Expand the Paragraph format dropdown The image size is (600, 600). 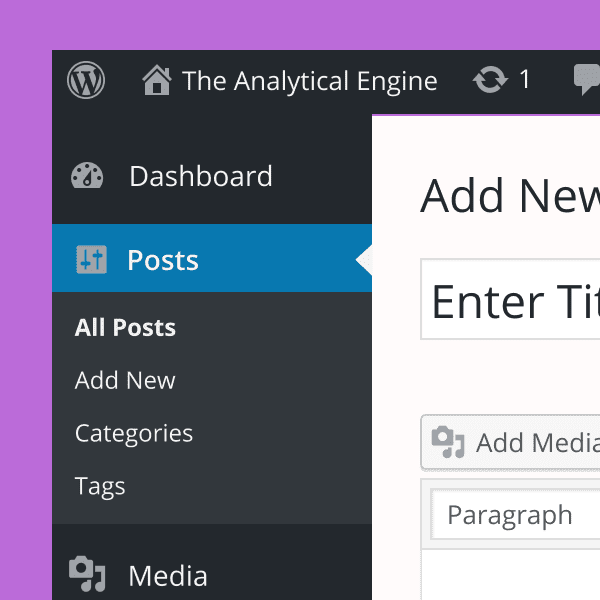pyautogui.click(x=515, y=515)
